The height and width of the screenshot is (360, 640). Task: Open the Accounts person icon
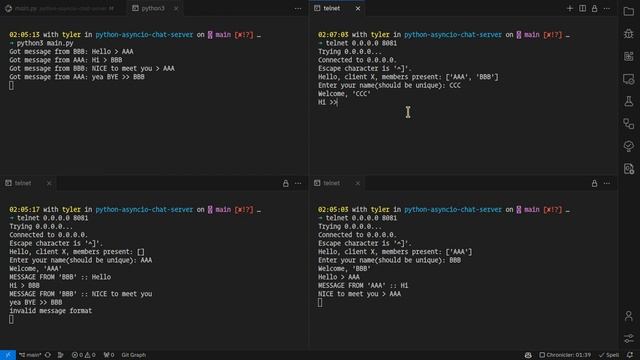point(629,316)
